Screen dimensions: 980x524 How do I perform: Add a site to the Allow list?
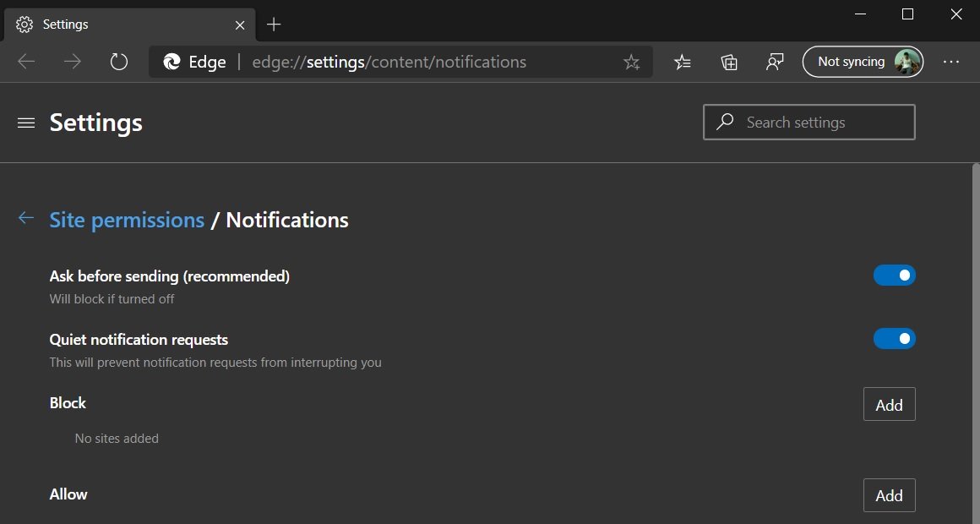[889, 495]
